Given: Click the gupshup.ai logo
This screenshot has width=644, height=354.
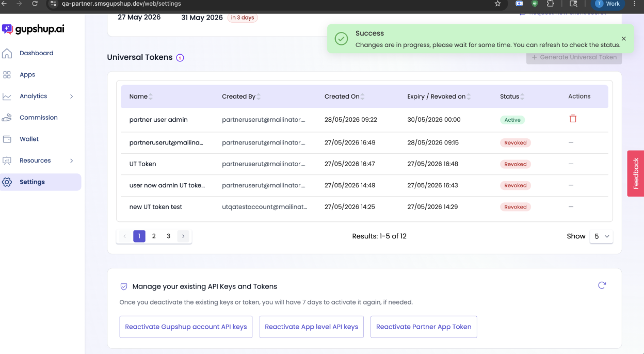Looking at the screenshot, I should pos(33,29).
